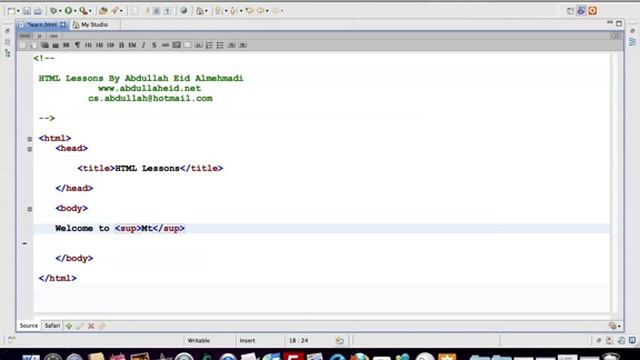Click the EM emphasis formatting icon

click(x=132, y=45)
